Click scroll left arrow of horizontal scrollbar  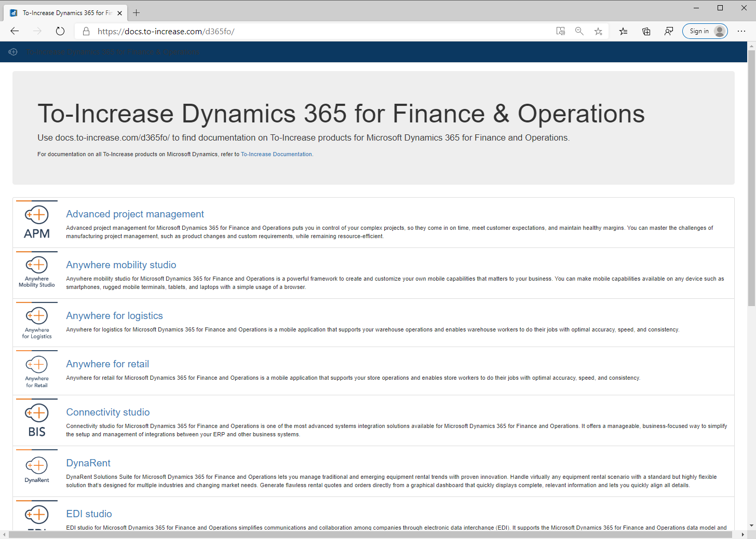[4, 534]
